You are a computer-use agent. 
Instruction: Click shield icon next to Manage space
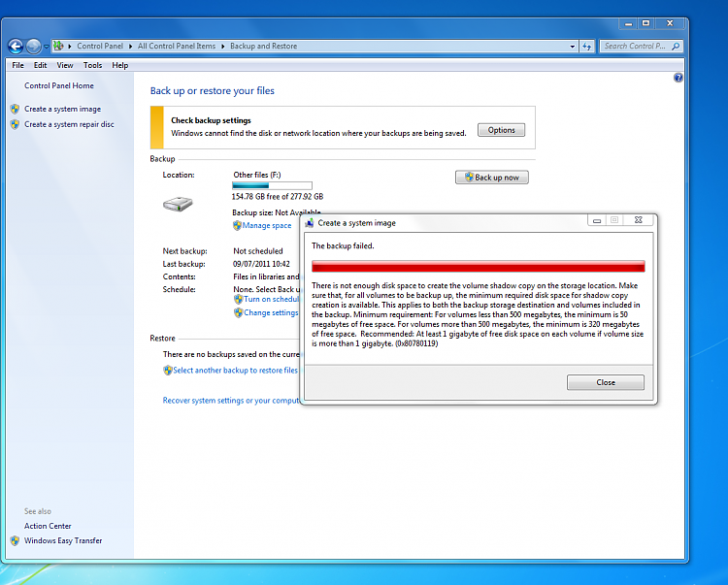[237, 225]
